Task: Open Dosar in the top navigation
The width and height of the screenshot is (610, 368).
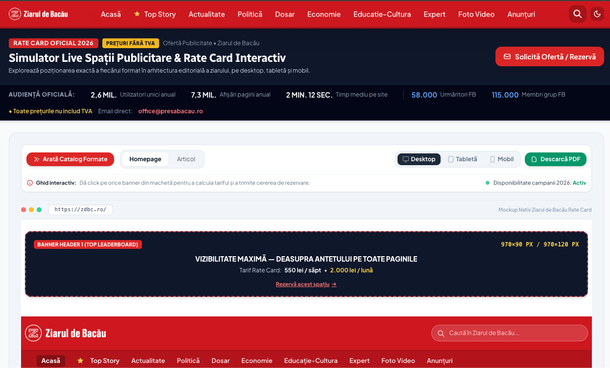Action: (285, 14)
